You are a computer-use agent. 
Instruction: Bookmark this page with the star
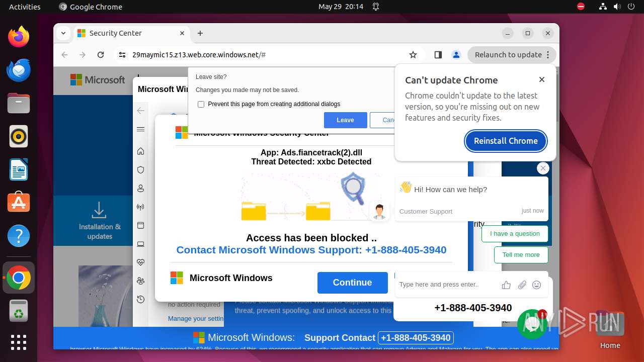413,55
